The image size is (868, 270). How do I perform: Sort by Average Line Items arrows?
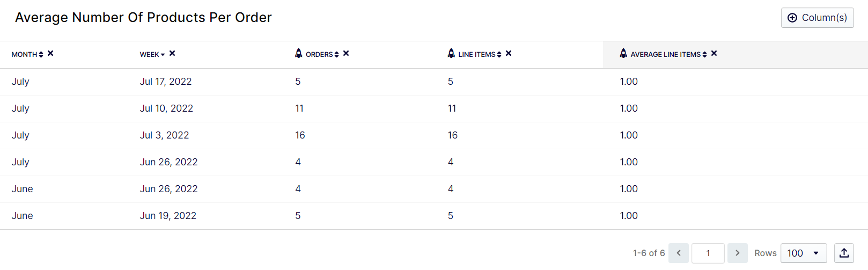tap(704, 55)
